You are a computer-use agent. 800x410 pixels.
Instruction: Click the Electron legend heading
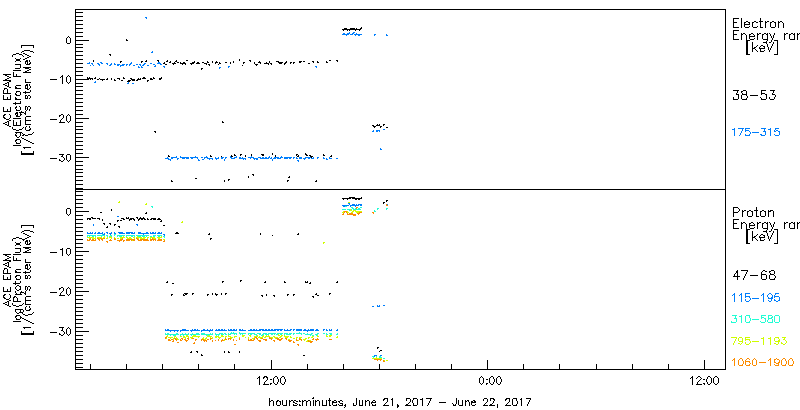coord(758,23)
